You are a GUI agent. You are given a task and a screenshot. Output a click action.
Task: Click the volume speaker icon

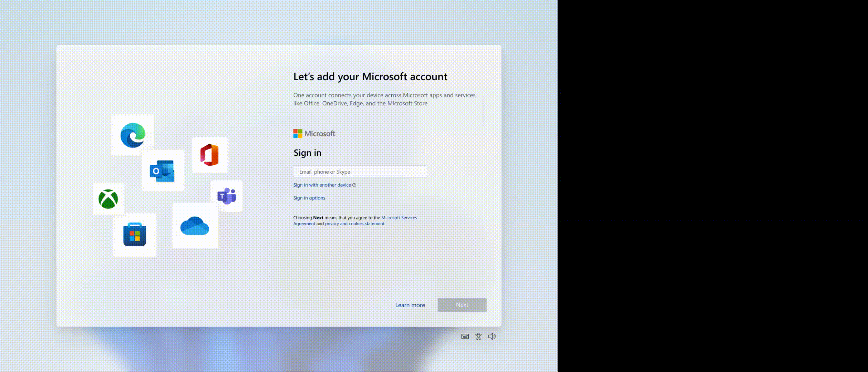(492, 337)
